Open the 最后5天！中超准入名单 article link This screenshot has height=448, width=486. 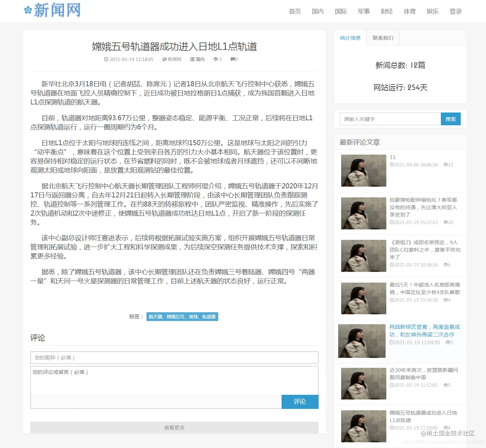(x=425, y=288)
